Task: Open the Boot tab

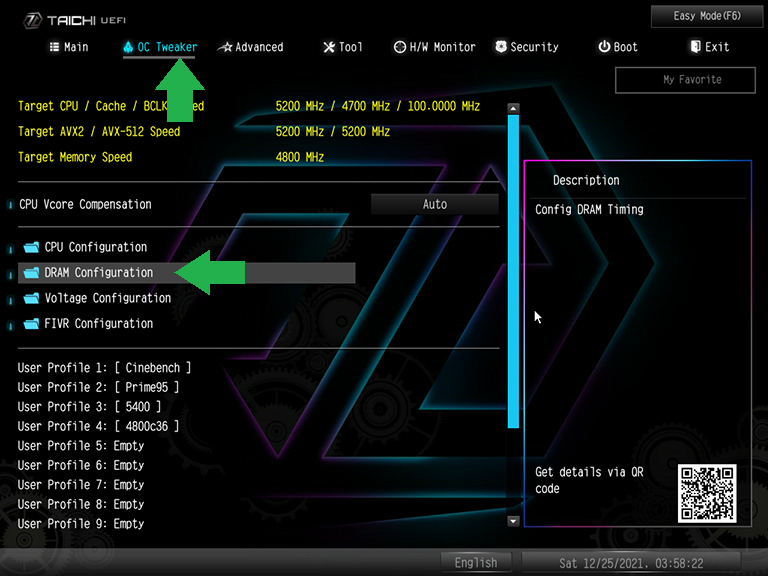Action: (x=618, y=47)
